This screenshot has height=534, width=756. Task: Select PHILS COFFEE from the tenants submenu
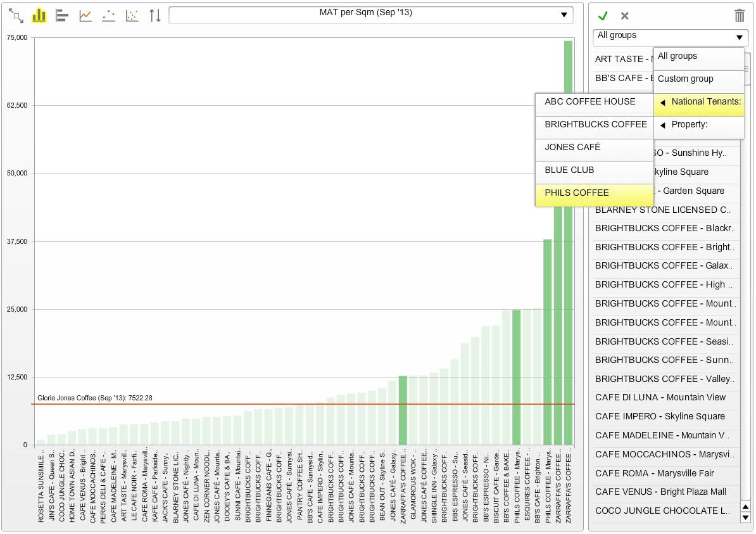[594, 194]
